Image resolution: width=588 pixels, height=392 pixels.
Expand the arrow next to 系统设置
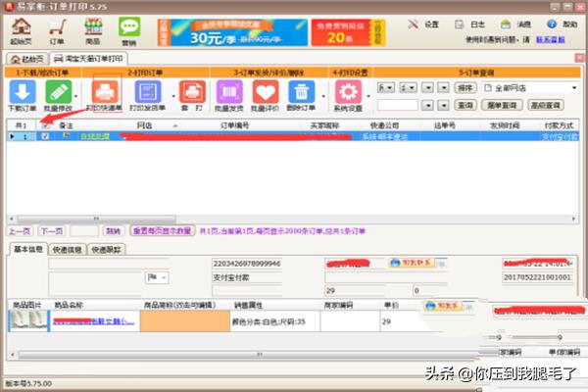368,96
